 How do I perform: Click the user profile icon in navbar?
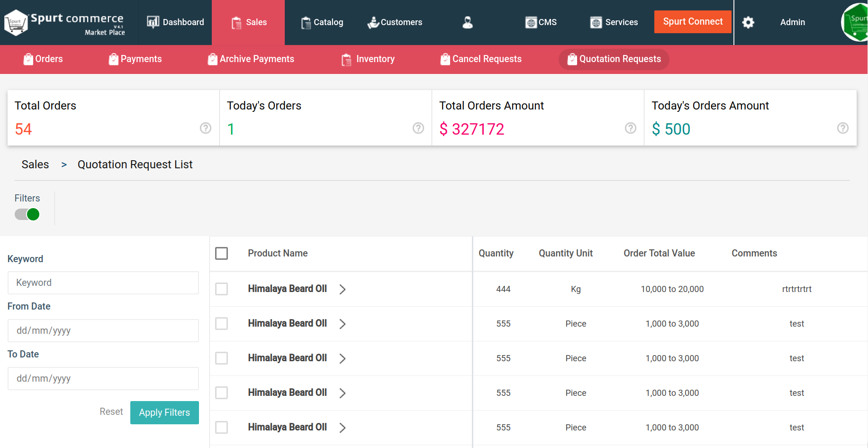click(468, 22)
